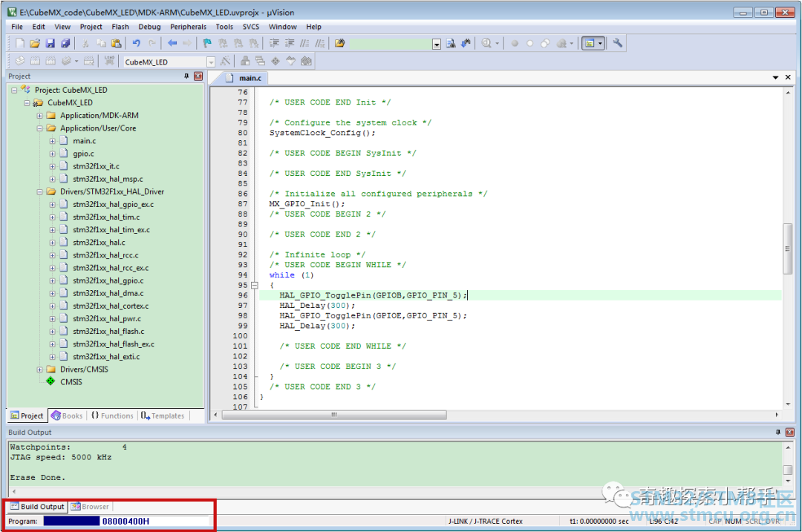Viewport: 802px width, 532px height.
Task: Click the Program progress bar
Action: pos(71,522)
